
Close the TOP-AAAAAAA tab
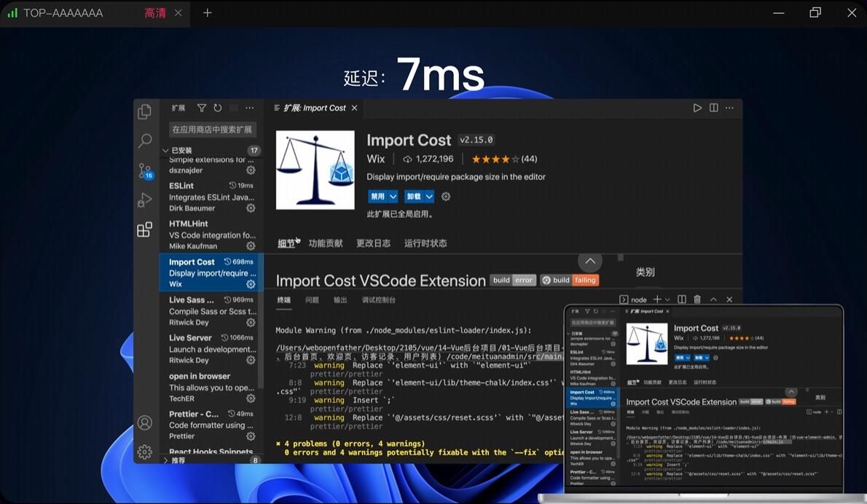[178, 12]
